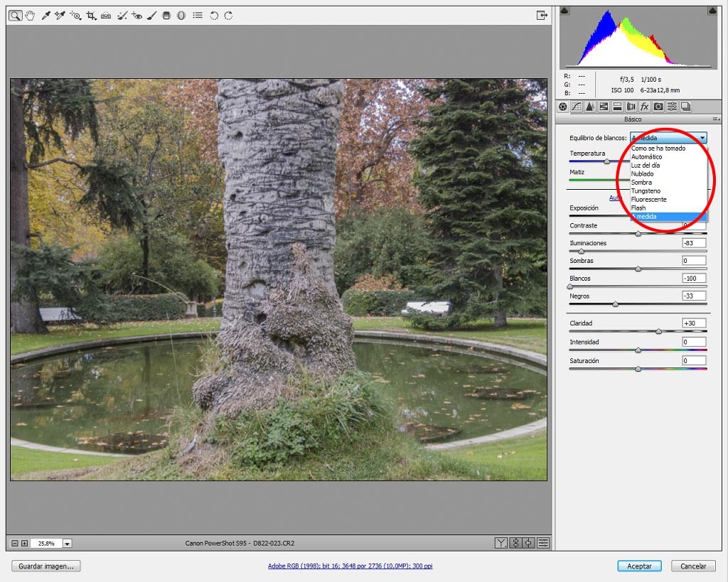Screen dimensions: 728x582
Task: Toggle shadow clipping warning in histogram
Action: tap(564, 10)
